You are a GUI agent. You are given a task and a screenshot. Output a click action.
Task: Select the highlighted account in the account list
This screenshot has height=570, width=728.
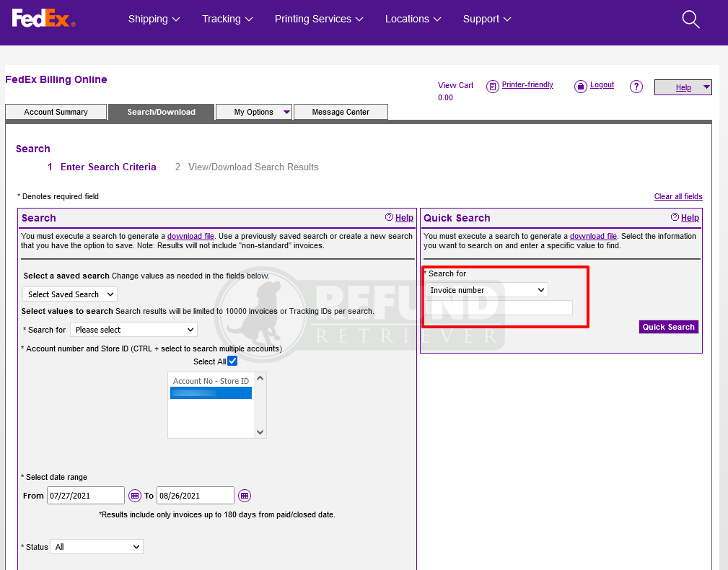211,393
